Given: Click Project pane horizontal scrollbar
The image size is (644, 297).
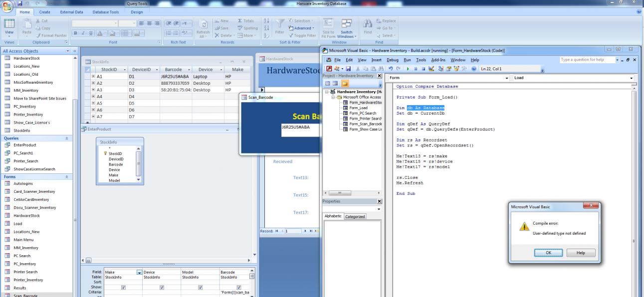Looking at the screenshot, I should tap(352, 192).
